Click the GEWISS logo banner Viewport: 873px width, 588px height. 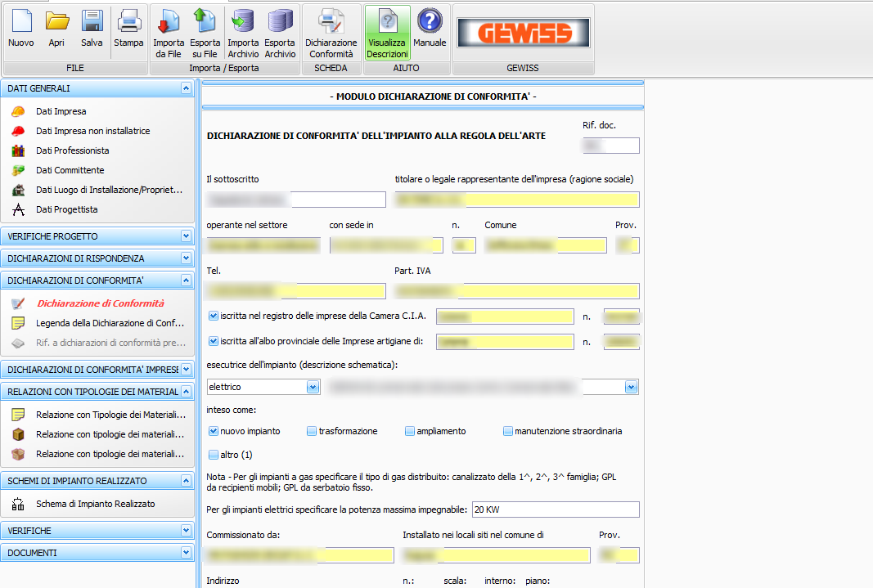pos(524,33)
